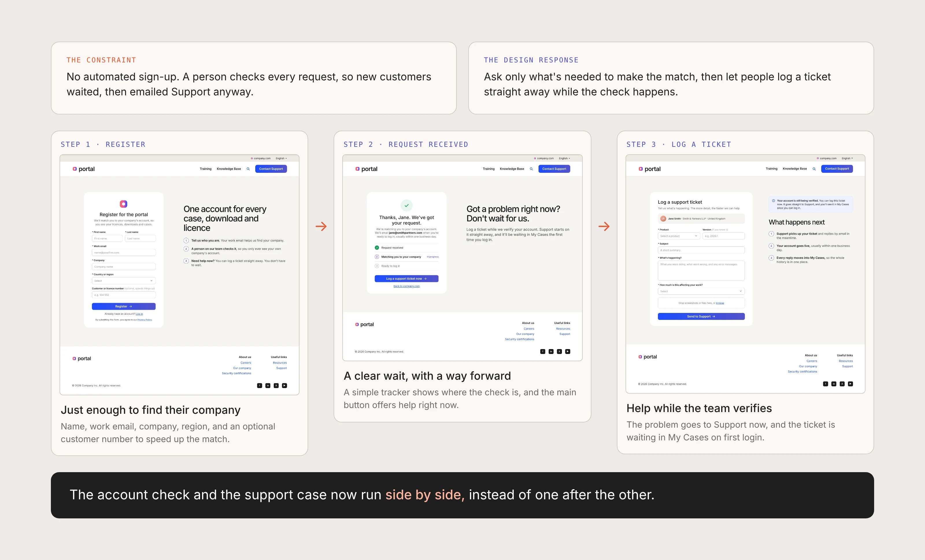Viewport: 925px width, 560px height.
Task: Click the First name input field
Action: (107, 238)
